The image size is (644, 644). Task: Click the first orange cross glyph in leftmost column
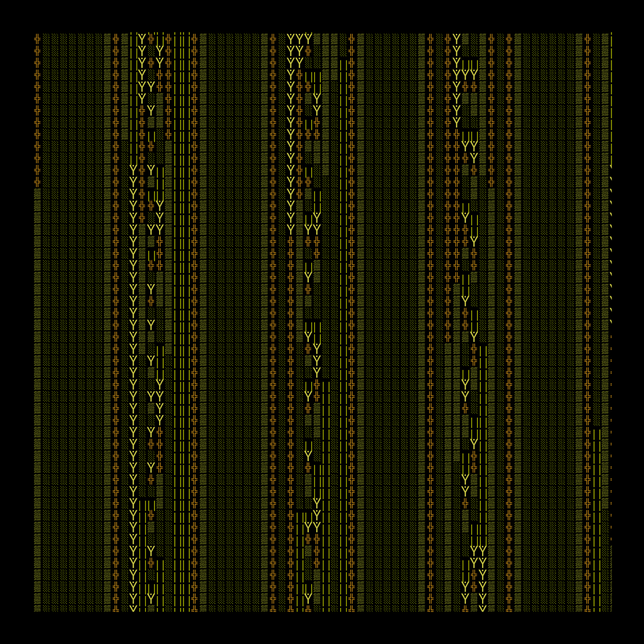pyautogui.click(x=37, y=39)
